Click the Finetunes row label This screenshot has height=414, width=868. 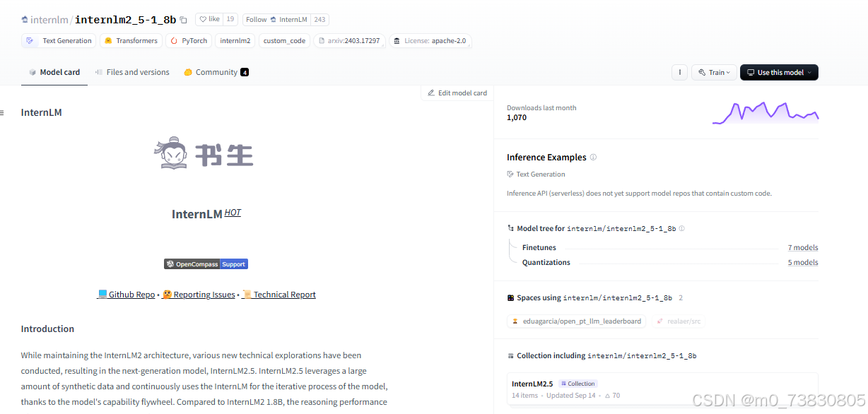(539, 248)
